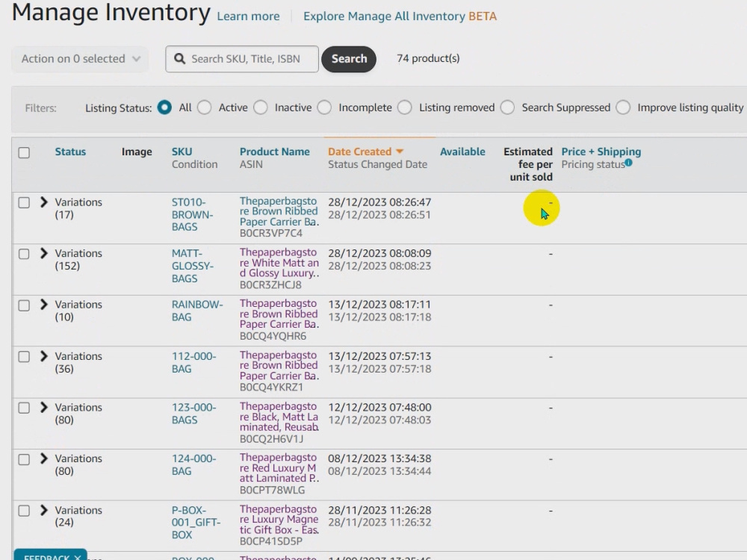Expand Variations (24) for P-BOX-001_GIFT-BOX
The width and height of the screenshot is (747, 560).
point(44,510)
